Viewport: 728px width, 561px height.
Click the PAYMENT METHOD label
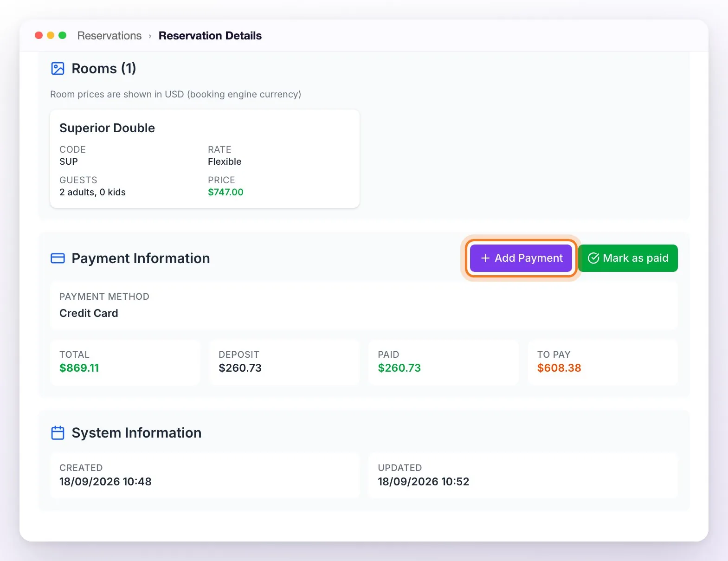104,297
